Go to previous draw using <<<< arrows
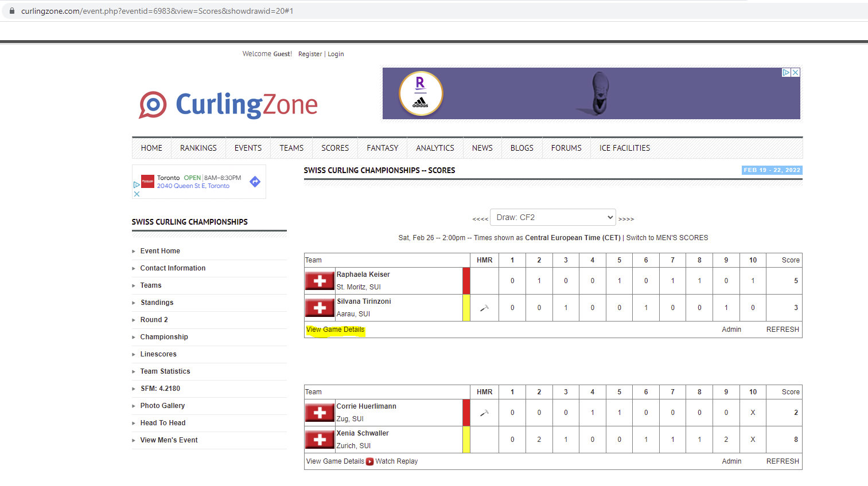Image resolution: width=868 pixels, height=486 pixels. coord(480,219)
